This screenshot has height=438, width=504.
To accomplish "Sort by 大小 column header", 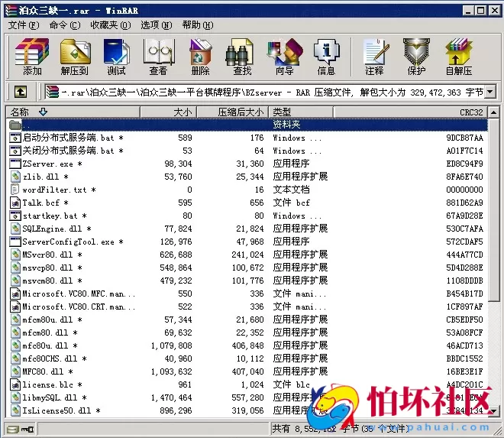I will click(169, 112).
